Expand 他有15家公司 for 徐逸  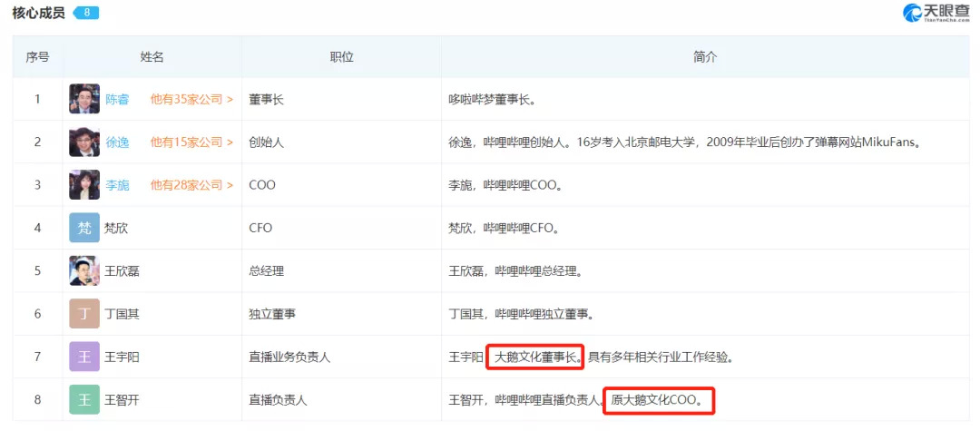coord(191,142)
